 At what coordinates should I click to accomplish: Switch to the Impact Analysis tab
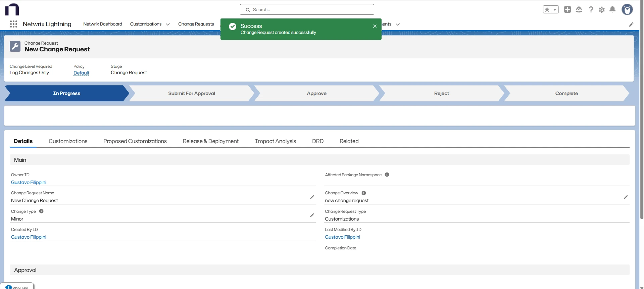[275, 141]
